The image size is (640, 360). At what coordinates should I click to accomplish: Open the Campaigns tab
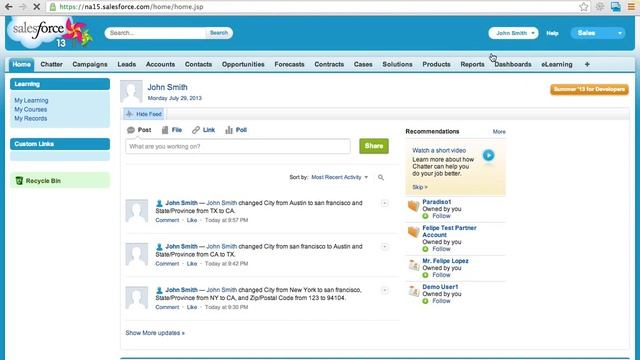(90, 64)
